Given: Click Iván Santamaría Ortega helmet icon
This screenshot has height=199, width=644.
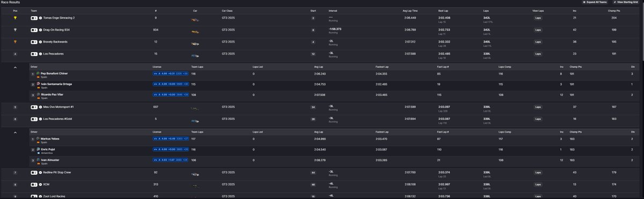Looking at the screenshot, I should coord(38,84).
